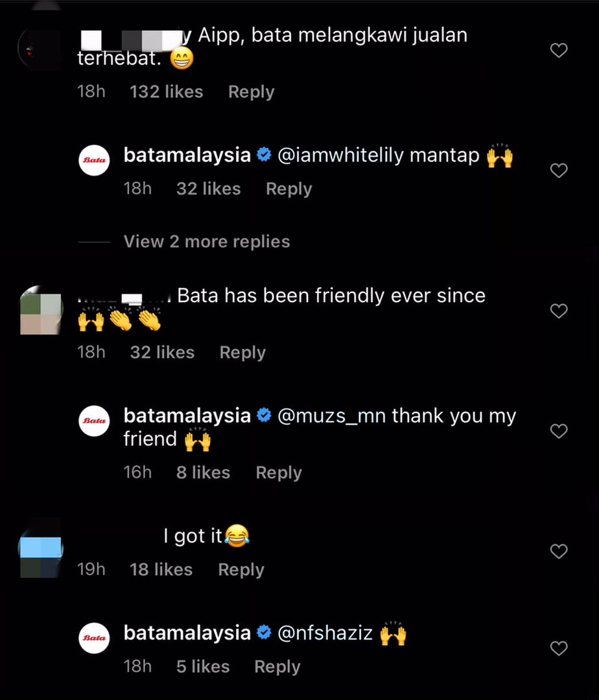Reply to the 'jualan terhebat' comment

251,92
